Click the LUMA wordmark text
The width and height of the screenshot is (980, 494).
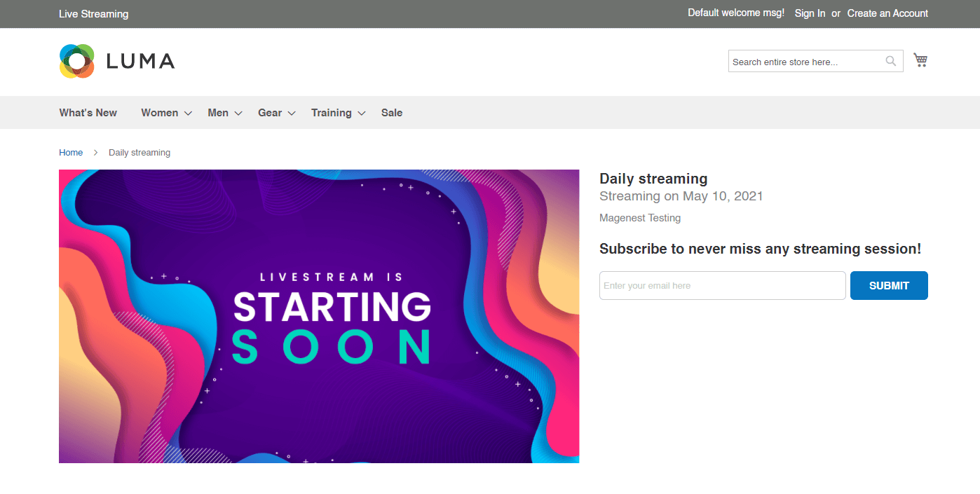pos(140,61)
